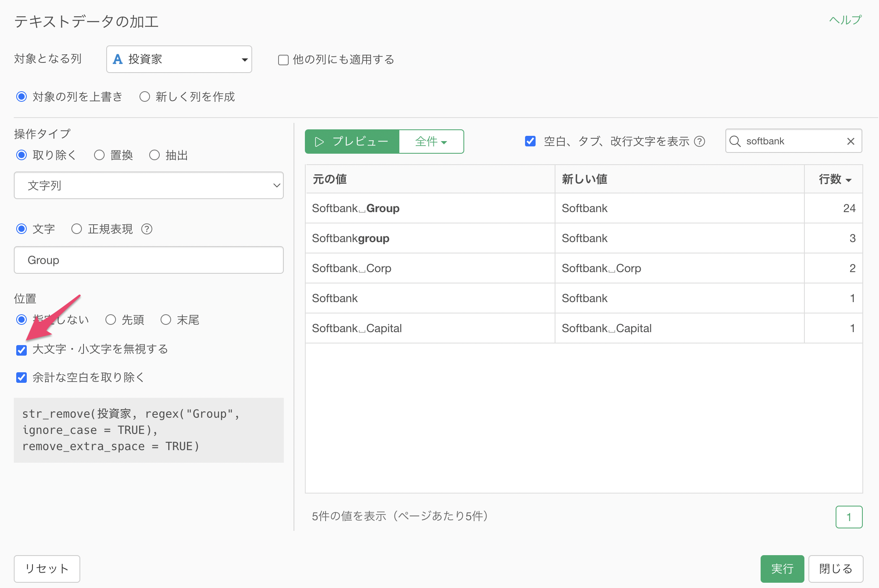The image size is (879, 588).
Task: Click the 閉じる close button
Action: pyautogui.click(x=836, y=569)
